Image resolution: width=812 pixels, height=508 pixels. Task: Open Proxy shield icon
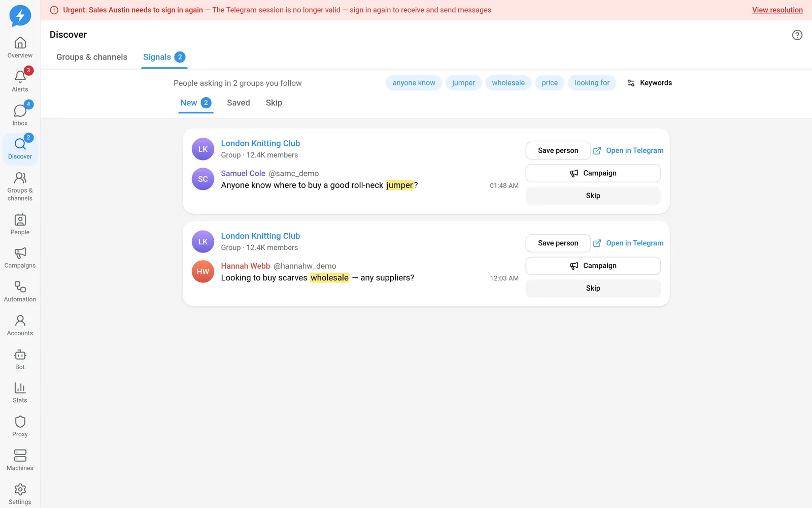20,427
